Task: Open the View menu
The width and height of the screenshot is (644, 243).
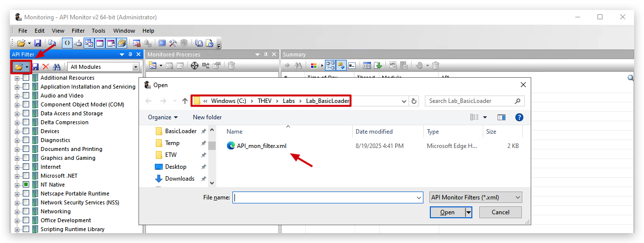Action: pos(58,31)
